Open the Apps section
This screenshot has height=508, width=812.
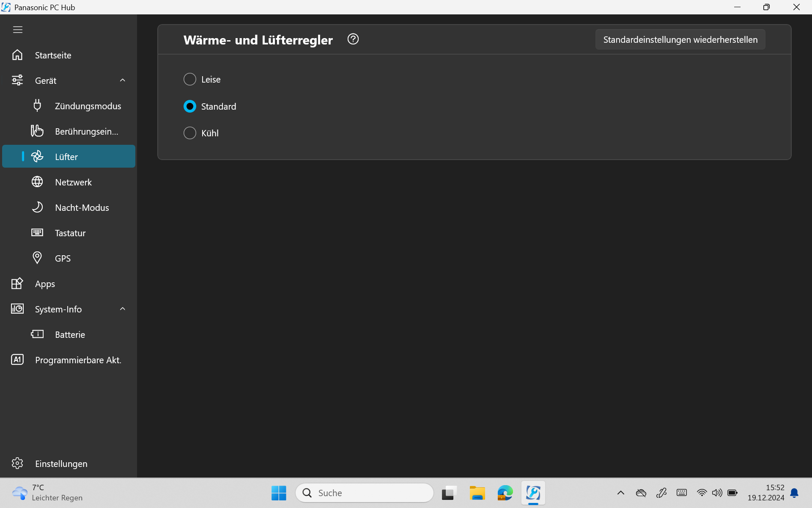[45, 284]
